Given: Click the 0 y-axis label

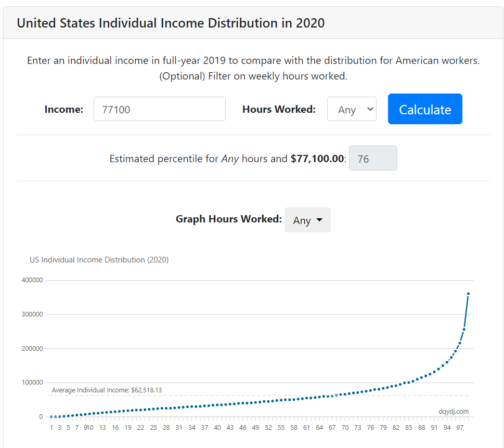Looking at the screenshot, I should click(x=41, y=417).
